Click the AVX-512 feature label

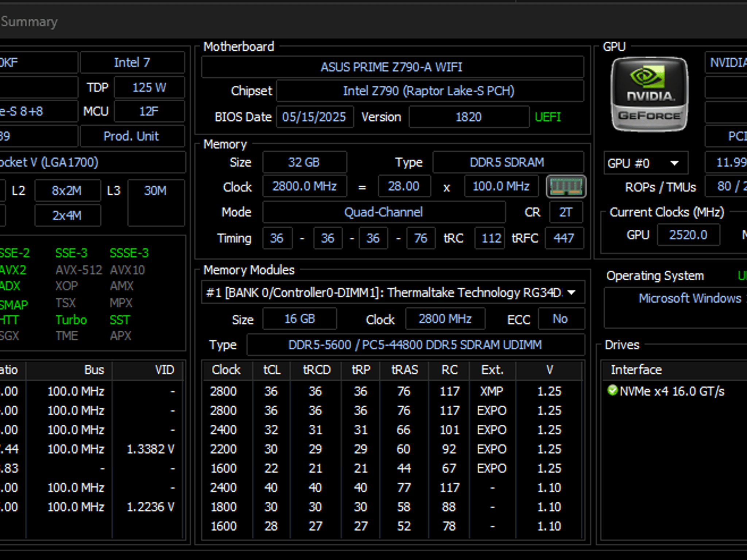click(x=78, y=270)
